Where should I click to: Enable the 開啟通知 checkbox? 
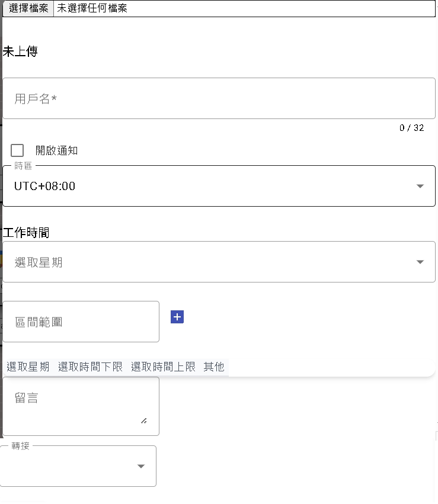point(17,150)
